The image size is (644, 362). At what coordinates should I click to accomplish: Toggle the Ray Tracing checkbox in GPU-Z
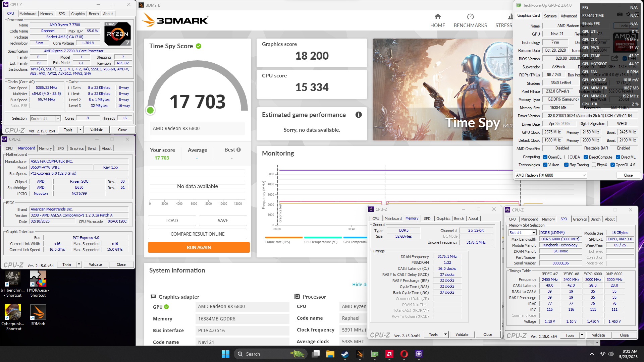pos(566,165)
